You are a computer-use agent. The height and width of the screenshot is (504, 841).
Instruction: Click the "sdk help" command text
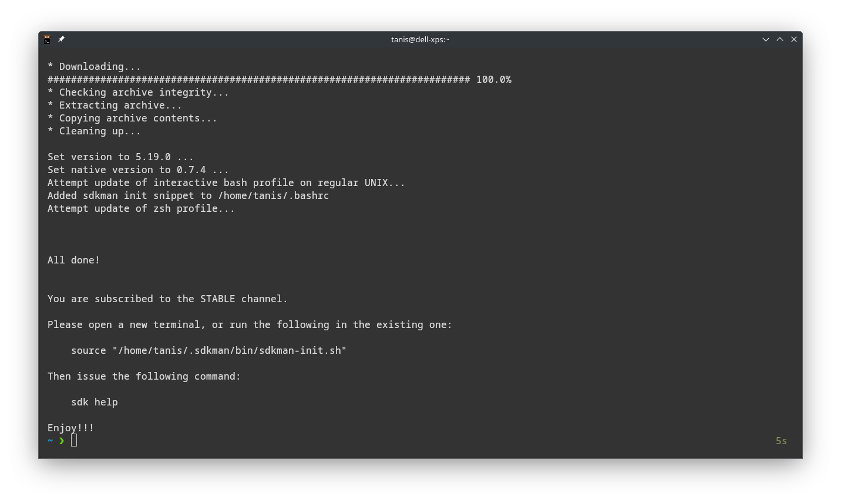[x=94, y=402]
